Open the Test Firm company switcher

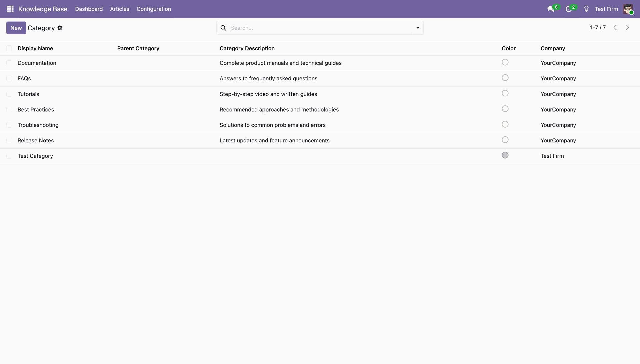click(606, 9)
